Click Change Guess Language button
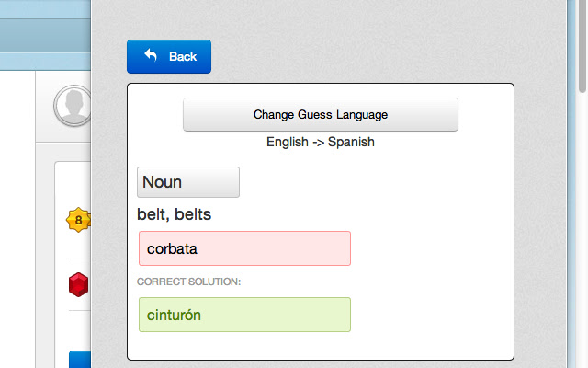This screenshot has width=588, height=368. (x=321, y=115)
